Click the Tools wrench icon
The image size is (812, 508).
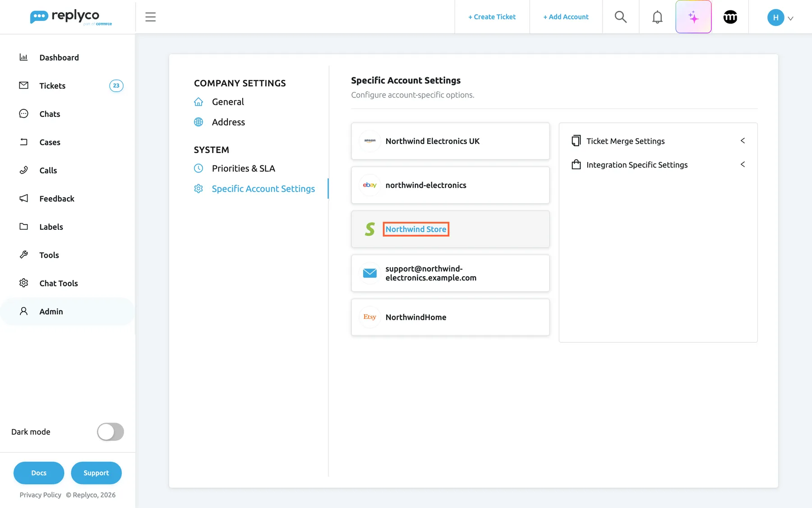tap(23, 255)
